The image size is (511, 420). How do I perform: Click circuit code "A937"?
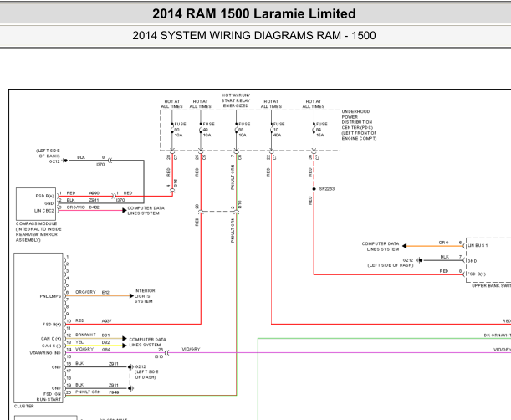coord(106,321)
